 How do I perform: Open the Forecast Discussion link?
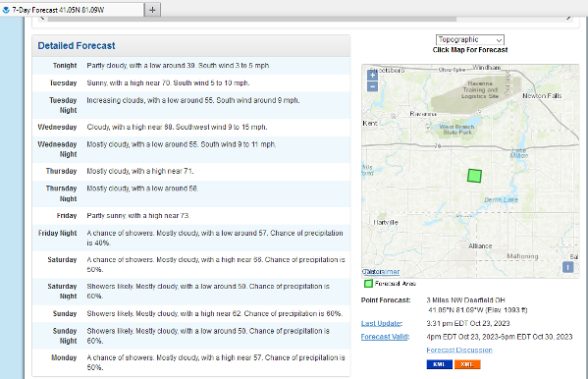pos(459,351)
